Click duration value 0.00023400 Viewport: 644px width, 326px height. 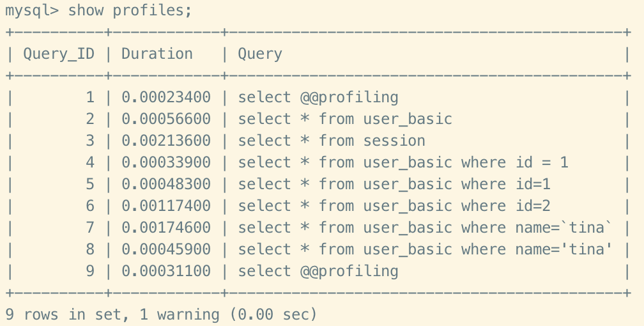coord(166,98)
